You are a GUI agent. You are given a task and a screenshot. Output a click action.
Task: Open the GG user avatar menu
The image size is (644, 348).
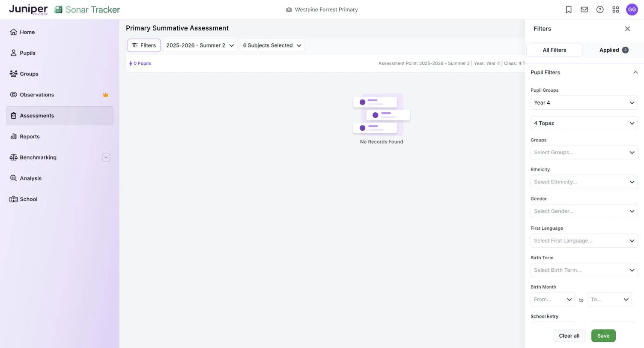coord(632,9)
